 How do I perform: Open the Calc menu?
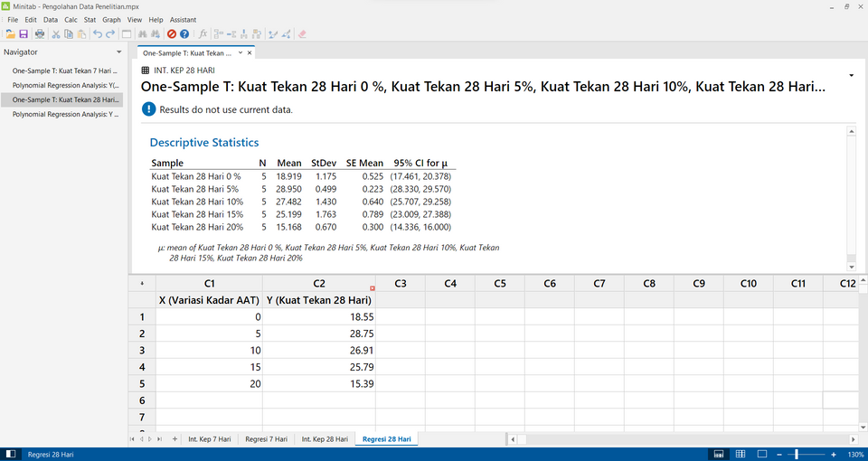(x=71, y=19)
